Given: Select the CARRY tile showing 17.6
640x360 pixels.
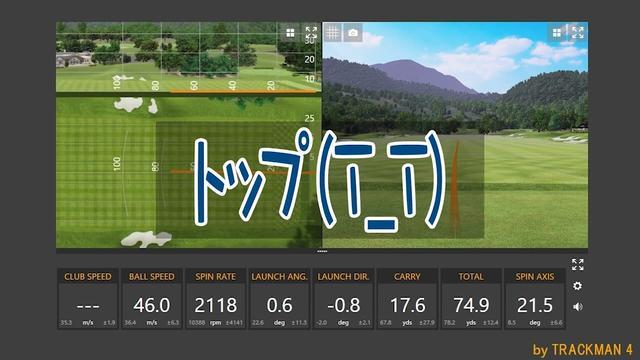Looking at the screenshot, I should (x=407, y=298).
